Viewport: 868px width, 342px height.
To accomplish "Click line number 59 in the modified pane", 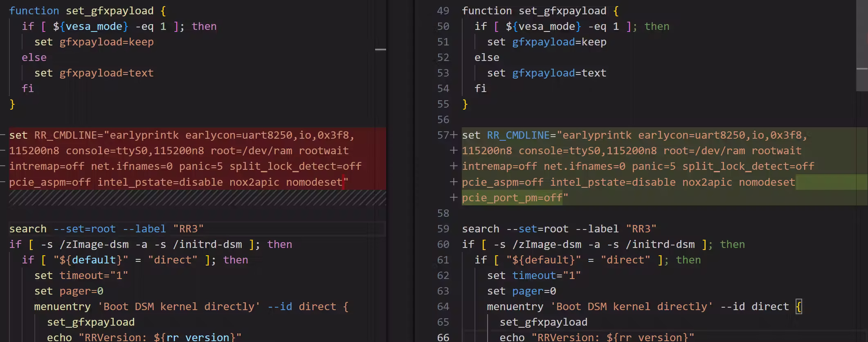I will [x=443, y=229].
